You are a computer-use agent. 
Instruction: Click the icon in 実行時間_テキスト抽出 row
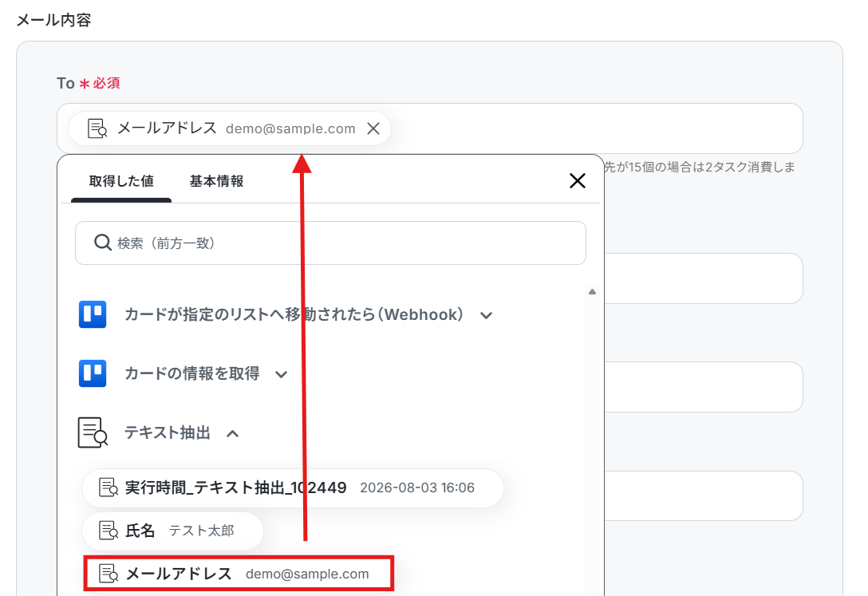108,487
